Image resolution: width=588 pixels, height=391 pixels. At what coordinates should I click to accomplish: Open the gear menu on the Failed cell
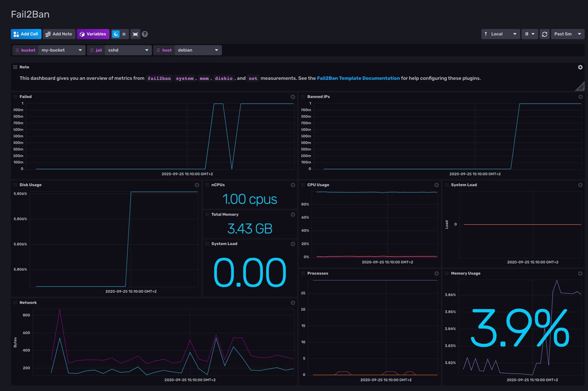point(293,97)
